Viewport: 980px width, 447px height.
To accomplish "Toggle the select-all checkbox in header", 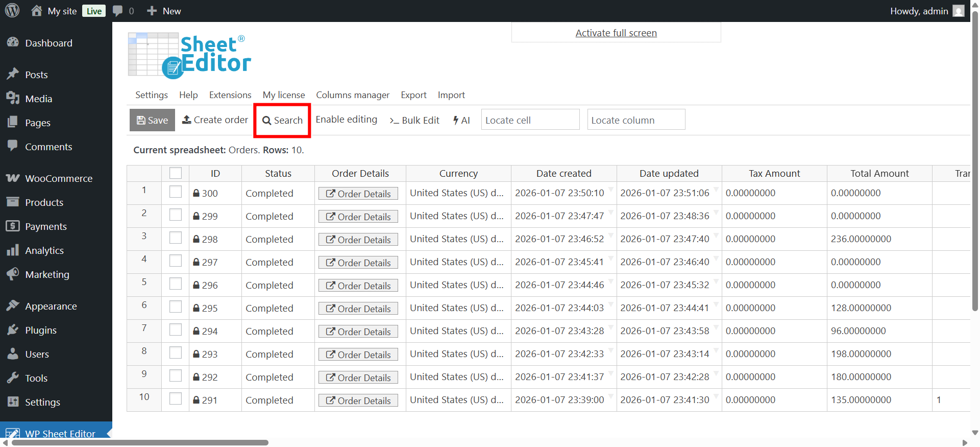I will tap(176, 173).
